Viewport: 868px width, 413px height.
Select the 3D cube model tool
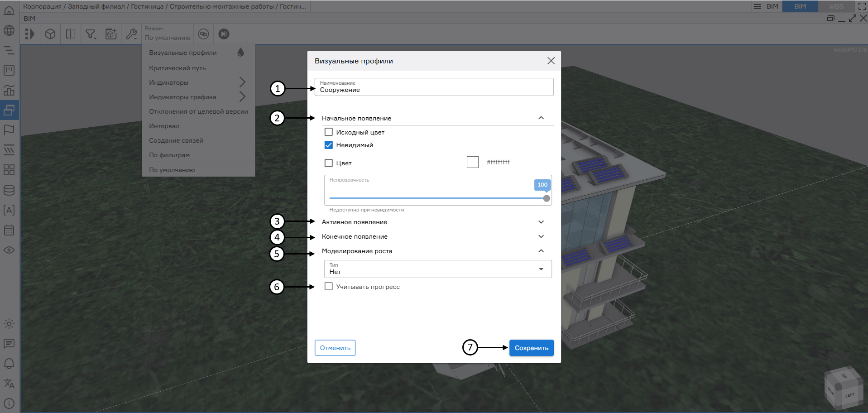(50, 34)
